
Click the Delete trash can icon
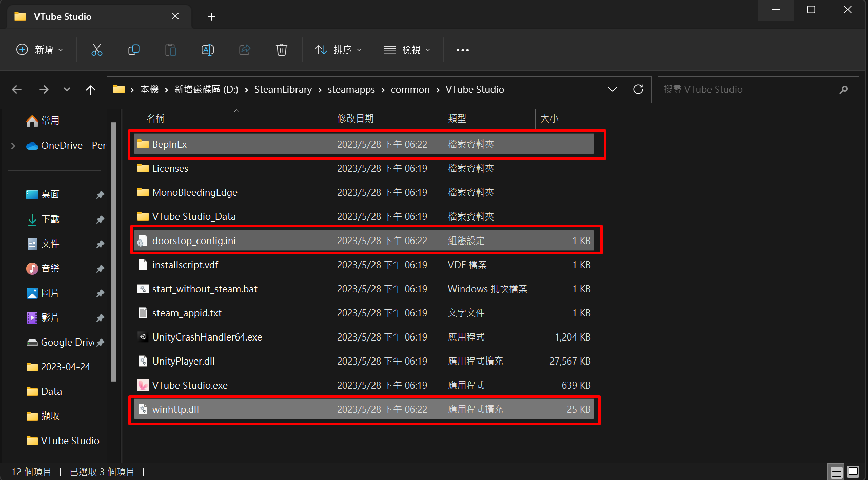(x=282, y=50)
